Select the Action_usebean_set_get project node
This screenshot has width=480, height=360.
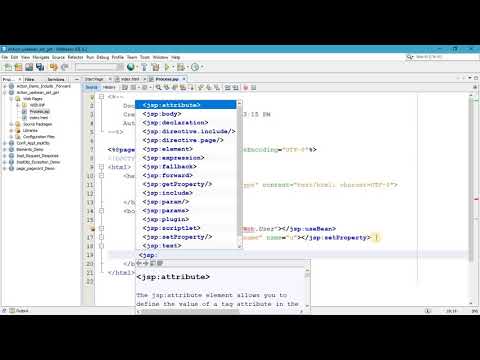click(x=37, y=93)
